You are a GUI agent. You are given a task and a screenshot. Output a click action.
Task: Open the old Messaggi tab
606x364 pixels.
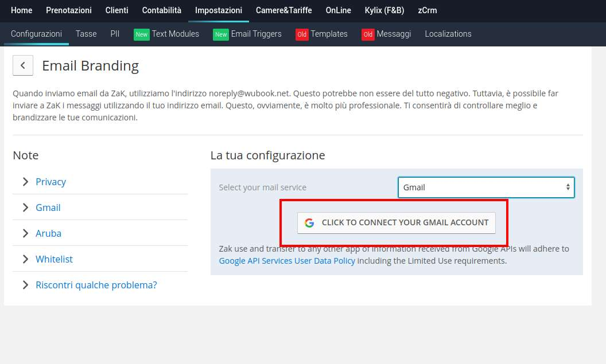(x=386, y=34)
